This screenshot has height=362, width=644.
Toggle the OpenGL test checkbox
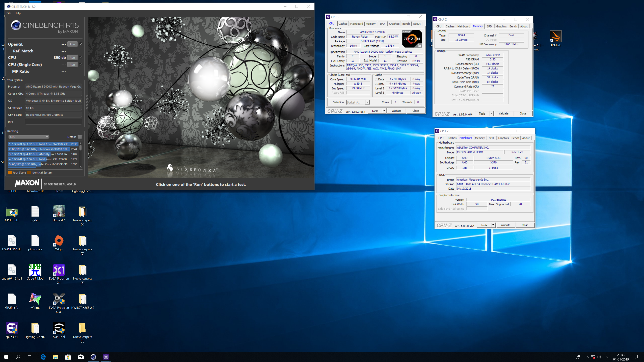pos(81,44)
